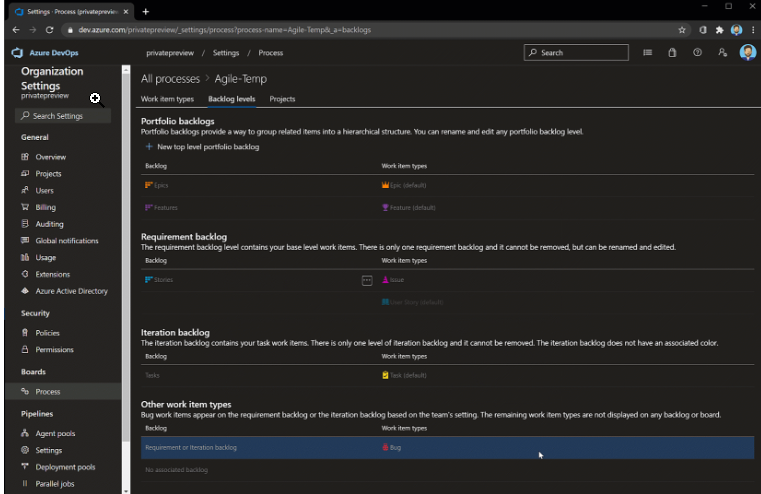761x494 pixels.
Task: Click the top Search box
Action: pyautogui.click(x=576, y=52)
